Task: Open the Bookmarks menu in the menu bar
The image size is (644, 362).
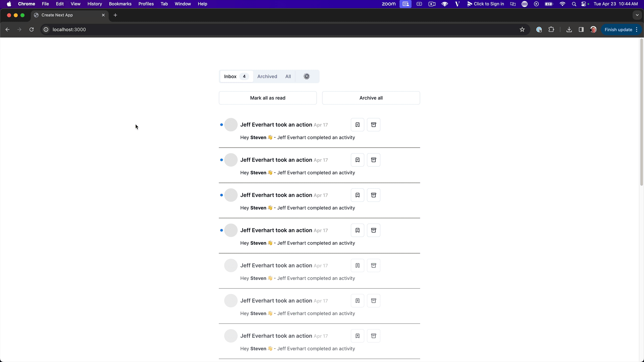Action: pos(120,4)
